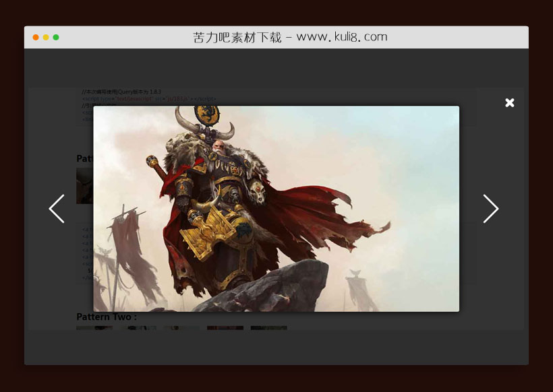Select the first thumbnail under Pattern Two
The width and height of the screenshot is (553, 392).
[94, 328]
